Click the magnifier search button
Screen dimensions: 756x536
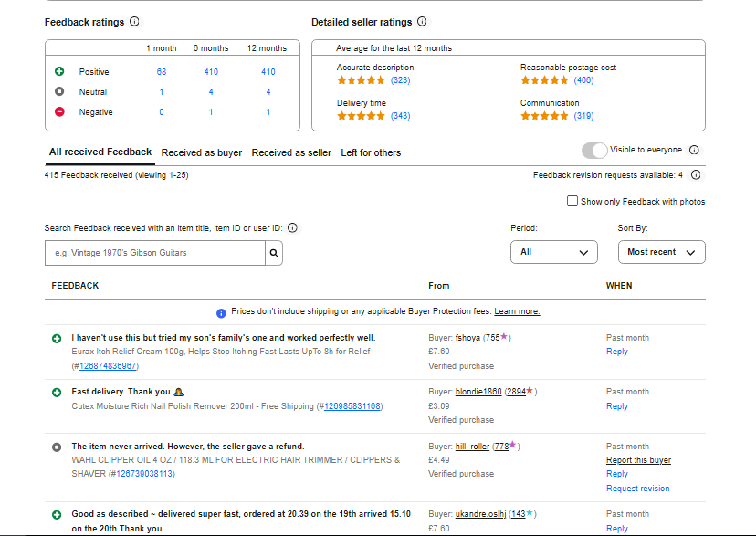point(274,253)
